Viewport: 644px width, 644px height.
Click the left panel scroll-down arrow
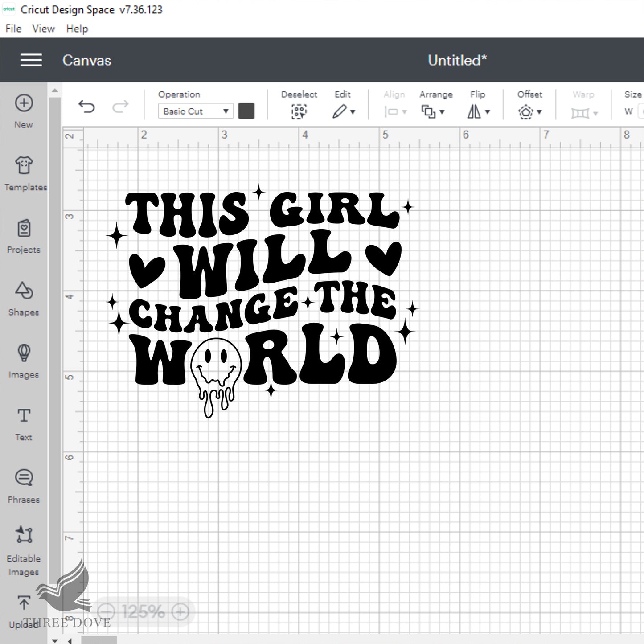[x=55, y=640]
